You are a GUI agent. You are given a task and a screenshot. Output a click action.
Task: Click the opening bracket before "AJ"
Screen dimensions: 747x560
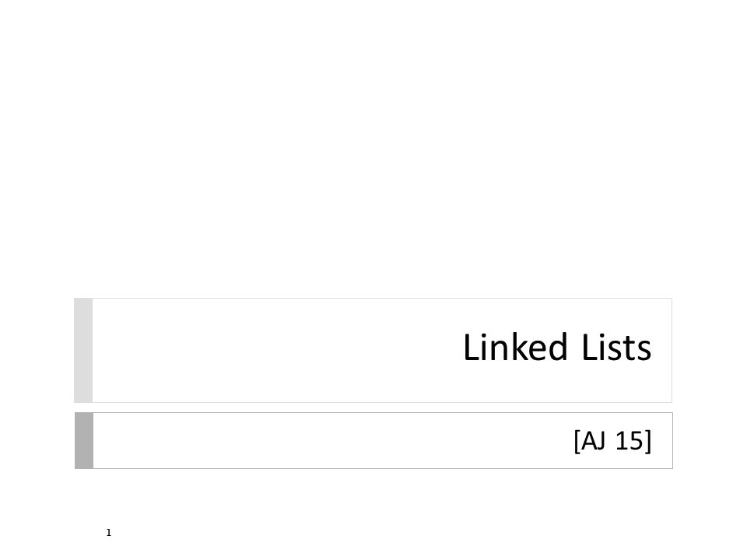click(x=577, y=441)
